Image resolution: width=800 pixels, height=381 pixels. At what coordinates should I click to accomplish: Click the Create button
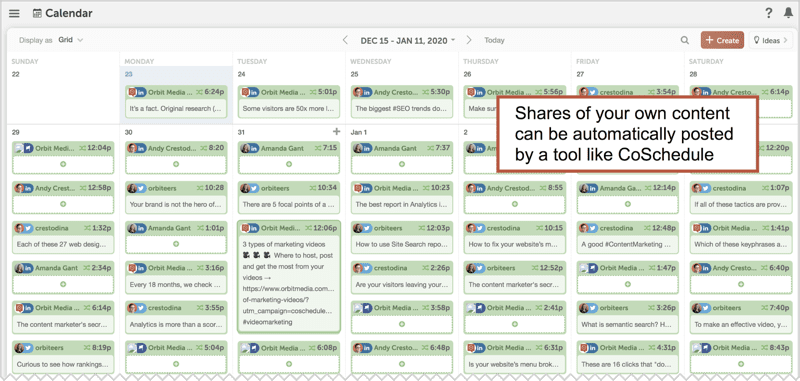coord(722,40)
